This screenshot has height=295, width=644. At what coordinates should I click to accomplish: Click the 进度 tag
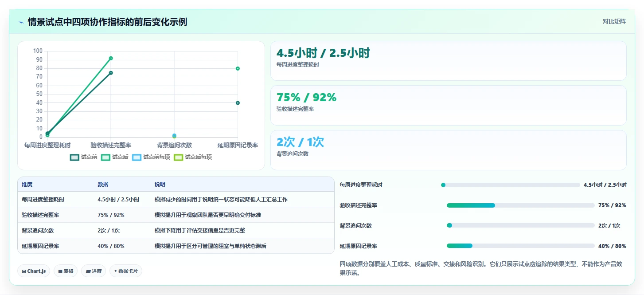pyautogui.click(x=94, y=271)
